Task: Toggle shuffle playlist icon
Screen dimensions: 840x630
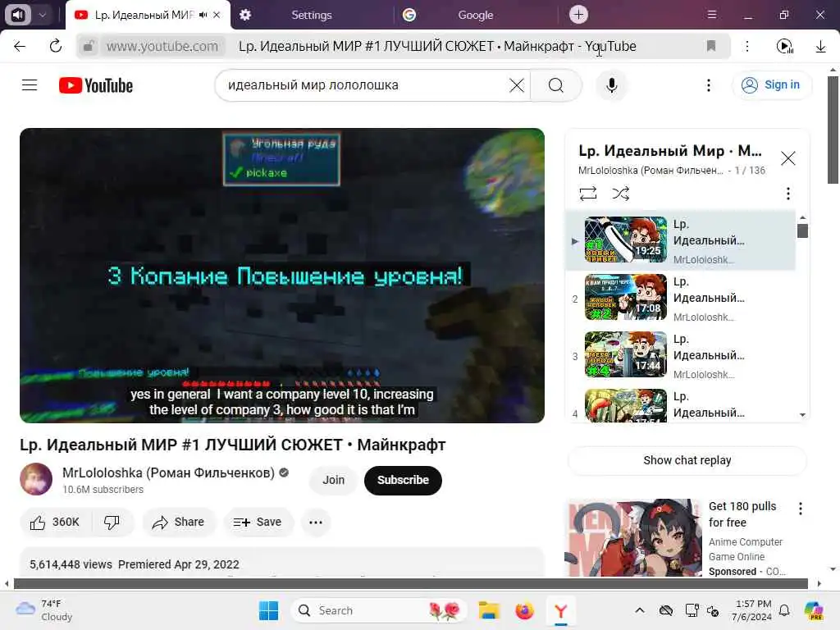Action: (620, 194)
